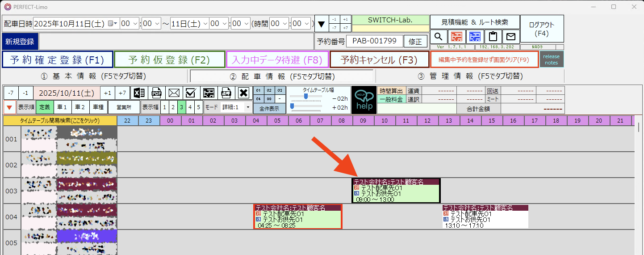The width and height of the screenshot is (644, 255).
Task: Click the Excel export icon
Action: [139, 93]
